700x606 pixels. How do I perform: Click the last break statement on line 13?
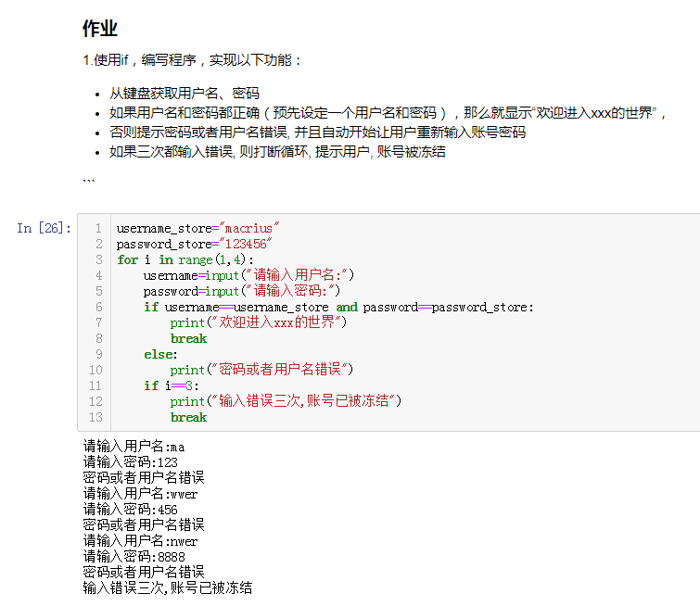point(188,417)
